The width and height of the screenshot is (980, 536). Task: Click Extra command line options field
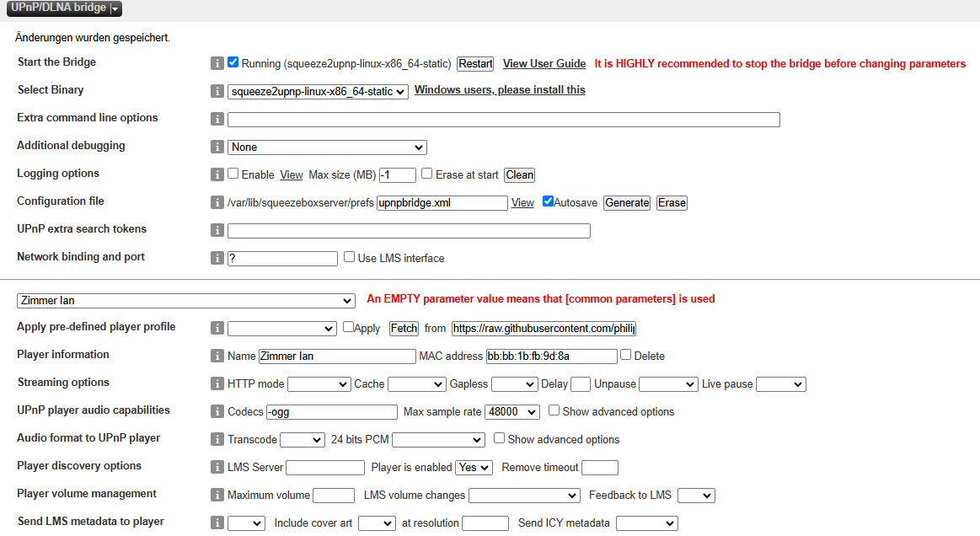[504, 120]
